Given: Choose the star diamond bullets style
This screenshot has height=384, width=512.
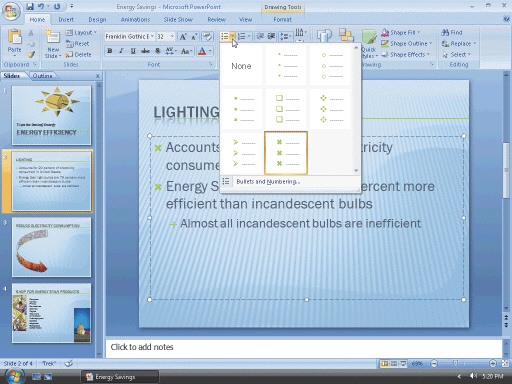Looking at the screenshot, I should (330, 109).
